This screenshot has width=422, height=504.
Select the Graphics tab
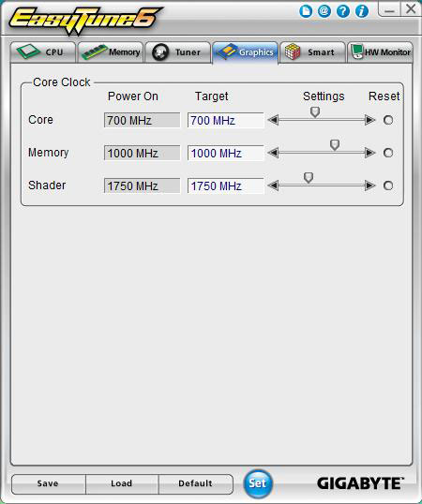(x=245, y=52)
